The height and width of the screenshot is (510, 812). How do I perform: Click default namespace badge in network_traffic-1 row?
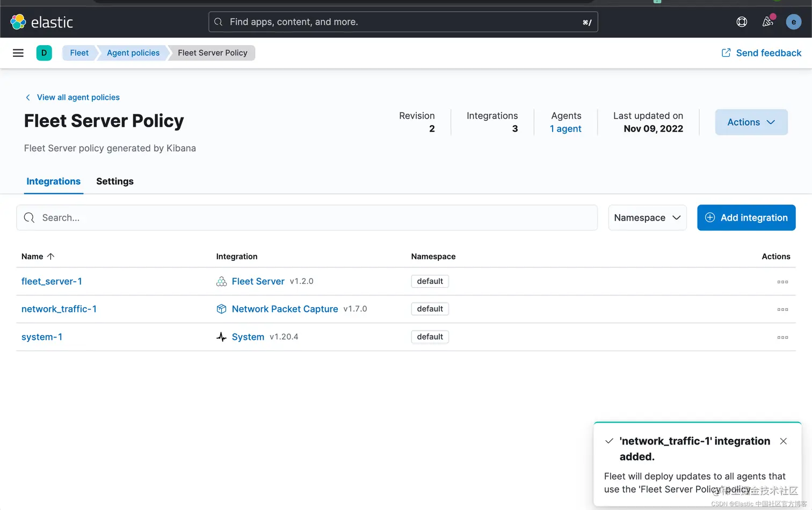430,309
